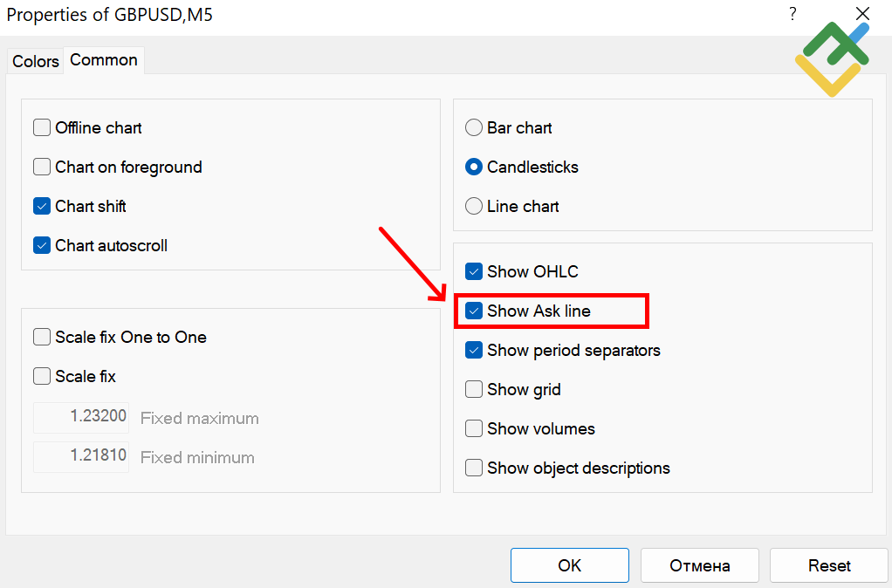The image size is (892, 588).
Task: Click the green and yellow logo icon
Action: tap(832, 59)
